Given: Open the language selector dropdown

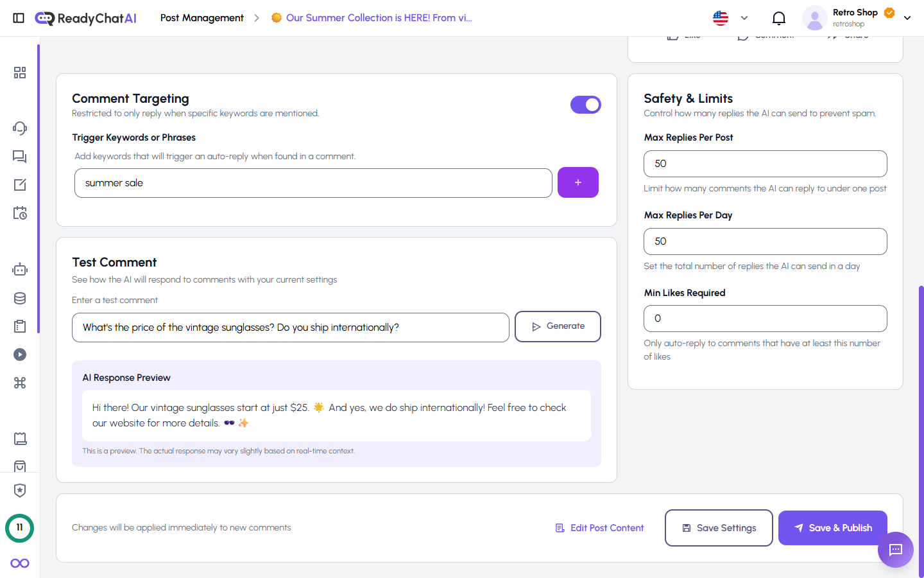Looking at the screenshot, I should coord(730,18).
